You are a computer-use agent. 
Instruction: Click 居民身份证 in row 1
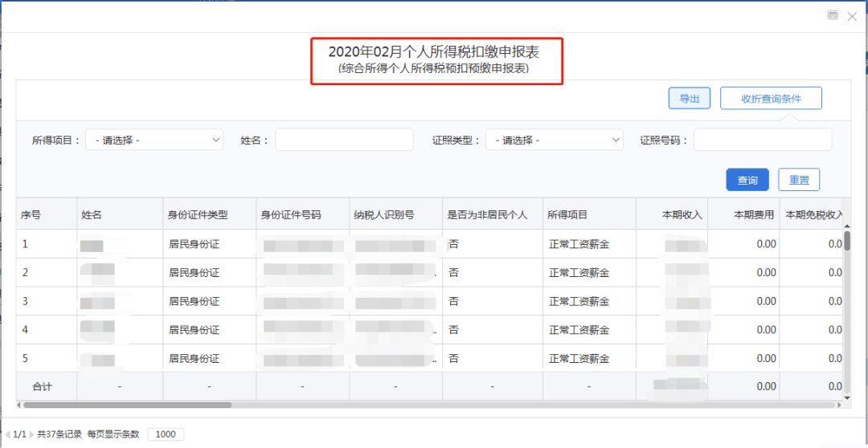coord(194,244)
